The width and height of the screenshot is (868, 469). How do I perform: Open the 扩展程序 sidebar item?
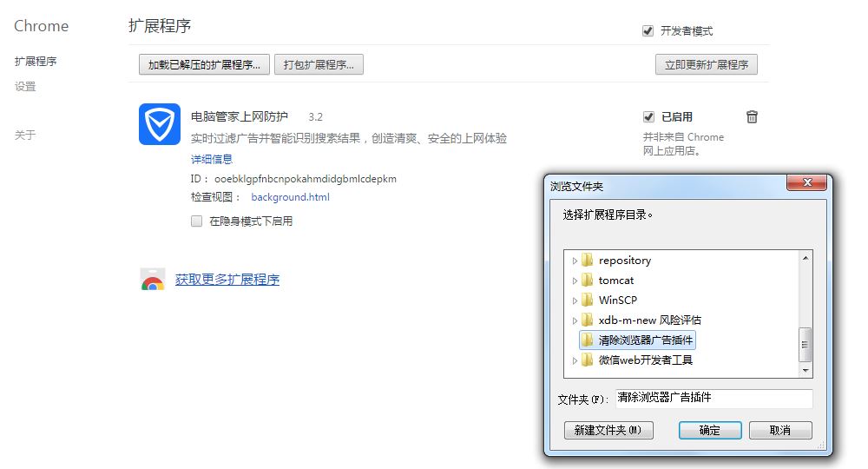pyautogui.click(x=36, y=62)
